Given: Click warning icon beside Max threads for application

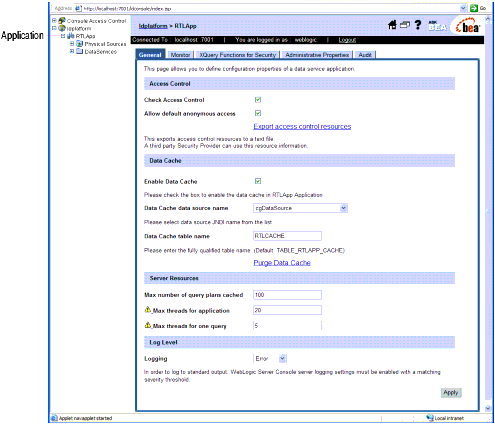Looking at the screenshot, I should coord(148,310).
